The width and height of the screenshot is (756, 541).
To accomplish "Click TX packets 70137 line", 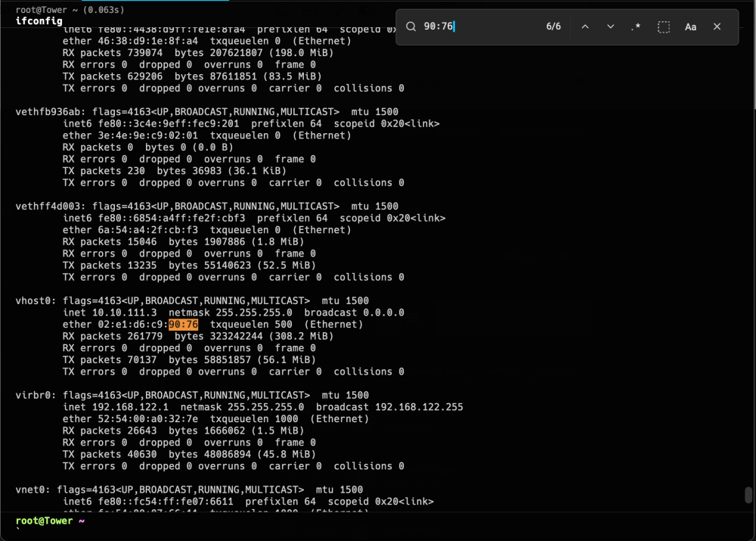I will 190,360.
